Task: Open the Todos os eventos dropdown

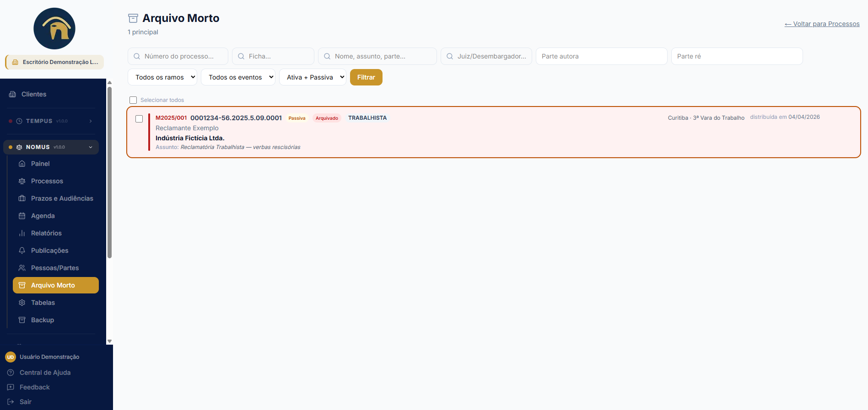Action: [x=238, y=77]
